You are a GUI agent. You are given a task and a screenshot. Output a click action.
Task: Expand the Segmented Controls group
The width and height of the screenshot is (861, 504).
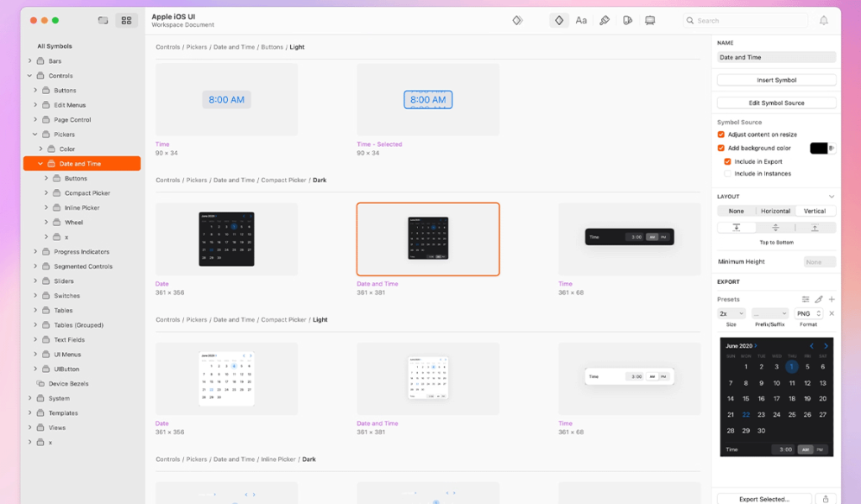point(35,266)
